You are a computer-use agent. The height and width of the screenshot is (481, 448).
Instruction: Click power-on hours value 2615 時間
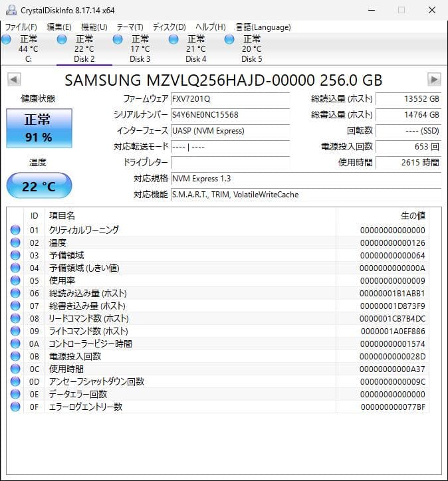pos(408,163)
